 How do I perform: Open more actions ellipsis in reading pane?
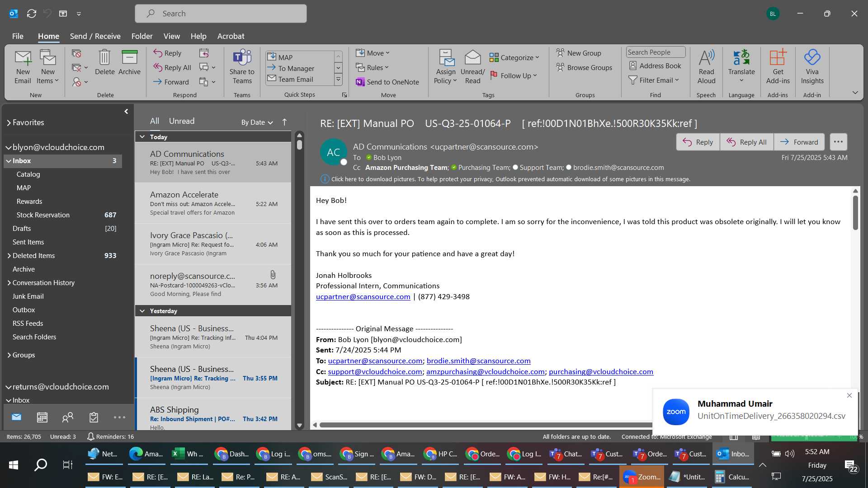click(x=838, y=142)
